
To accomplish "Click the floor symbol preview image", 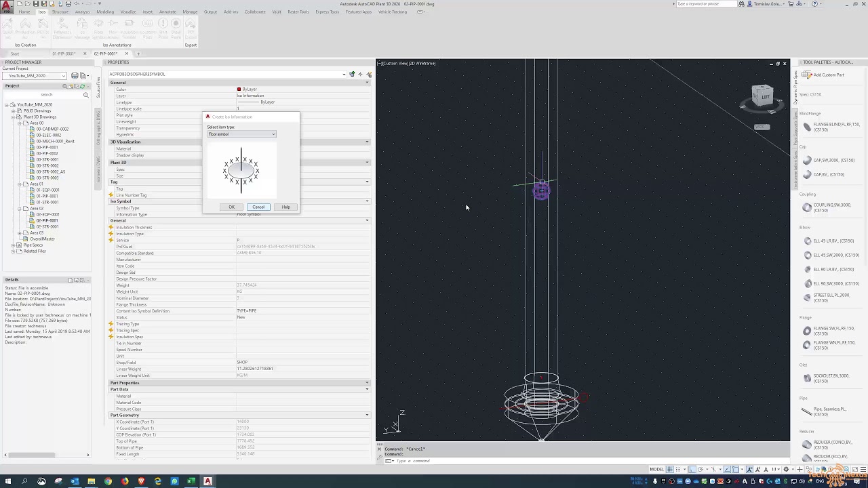I will pyautogui.click(x=241, y=170).
